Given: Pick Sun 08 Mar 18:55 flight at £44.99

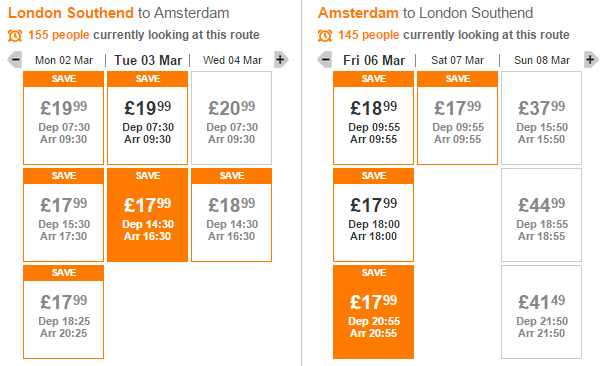Looking at the screenshot, I should click(541, 215).
